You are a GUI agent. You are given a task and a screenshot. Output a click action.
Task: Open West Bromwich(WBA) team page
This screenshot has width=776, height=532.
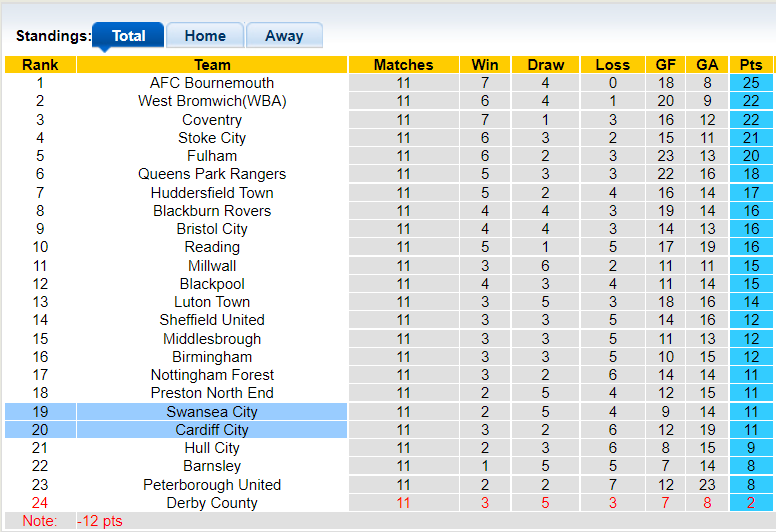212,101
